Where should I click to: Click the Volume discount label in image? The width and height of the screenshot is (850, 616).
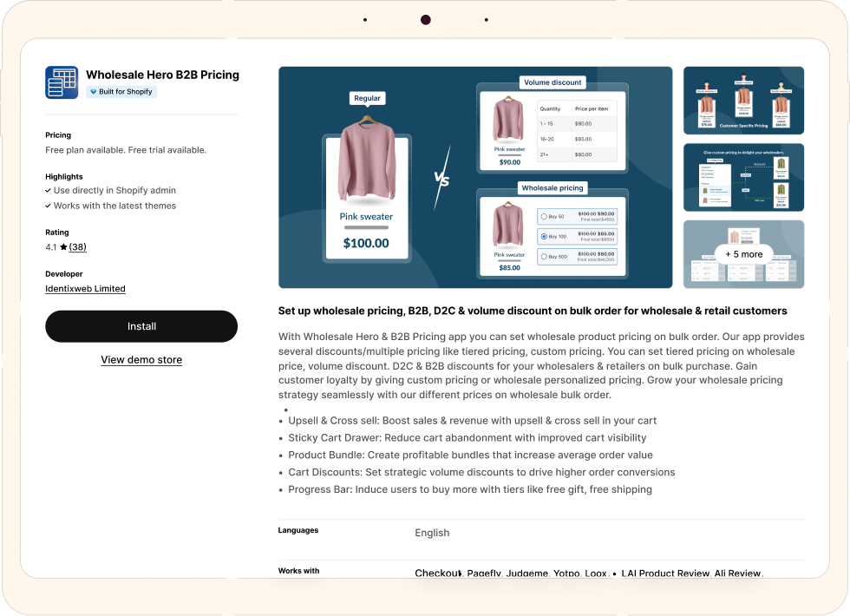[x=552, y=82]
